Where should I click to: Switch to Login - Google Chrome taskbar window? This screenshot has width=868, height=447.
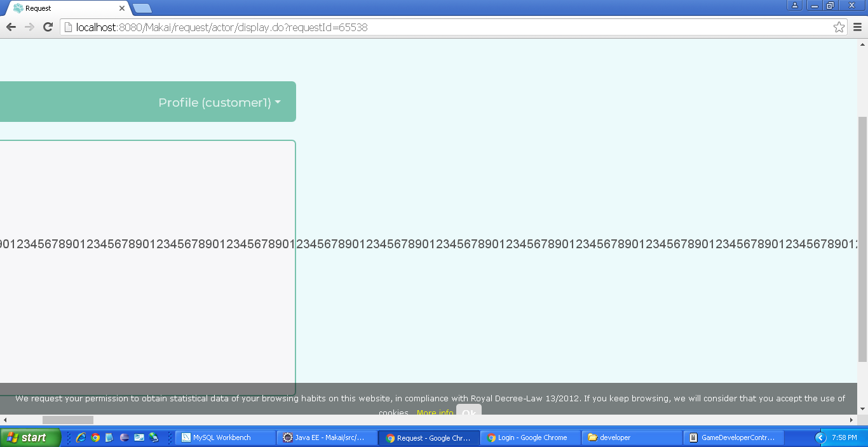click(530, 437)
